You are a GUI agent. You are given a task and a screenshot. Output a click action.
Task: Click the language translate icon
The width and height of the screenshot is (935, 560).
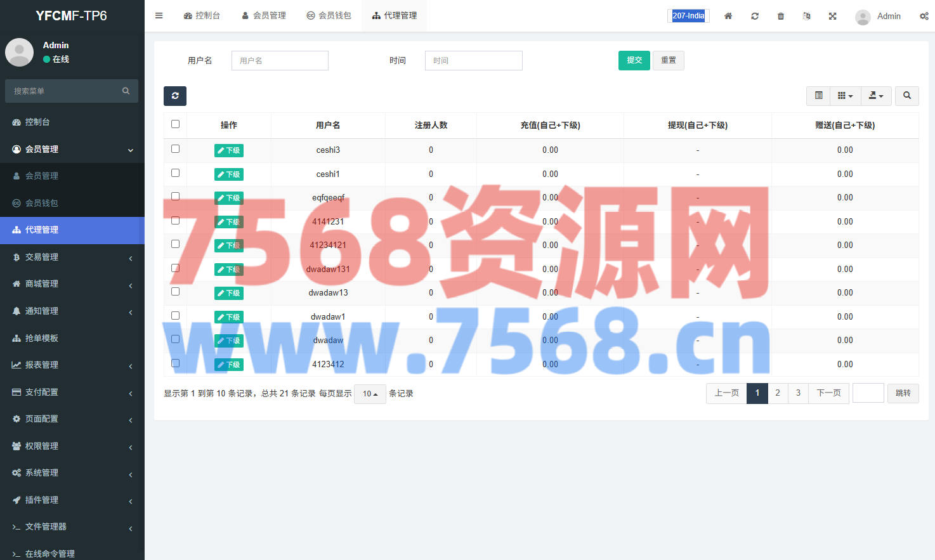pos(806,16)
